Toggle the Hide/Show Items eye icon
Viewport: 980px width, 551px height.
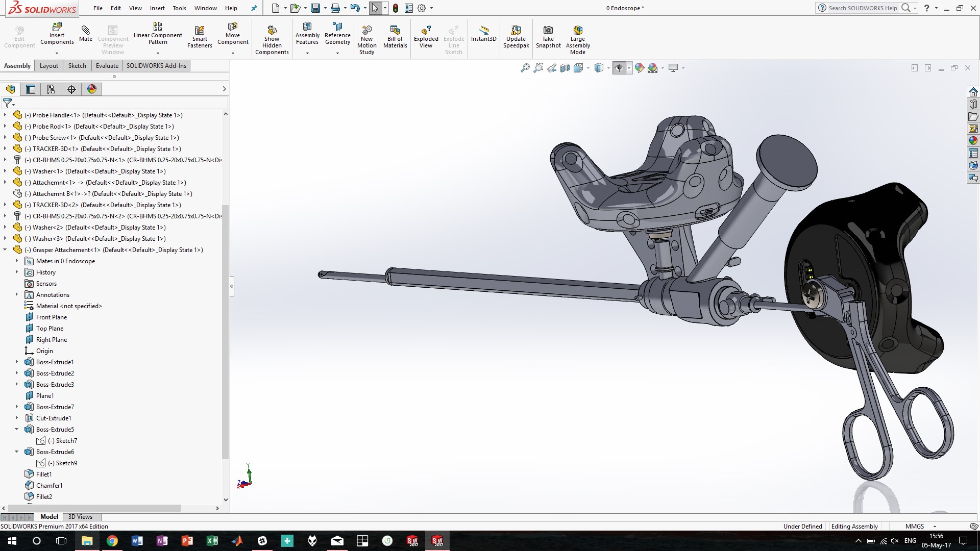tap(619, 68)
